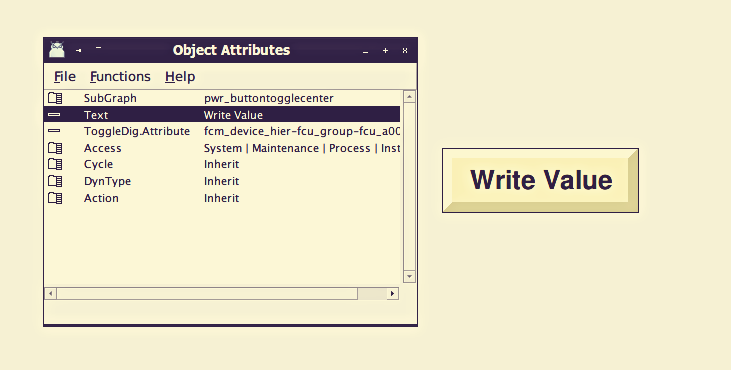Click the vertical scrollbar down arrow

click(x=409, y=276)
